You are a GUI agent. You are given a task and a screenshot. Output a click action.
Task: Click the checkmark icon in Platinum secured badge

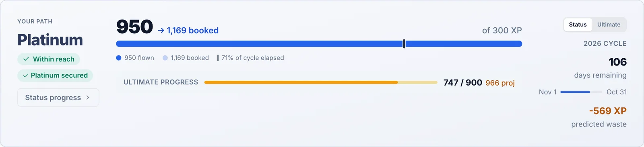(x=25, y=76)
